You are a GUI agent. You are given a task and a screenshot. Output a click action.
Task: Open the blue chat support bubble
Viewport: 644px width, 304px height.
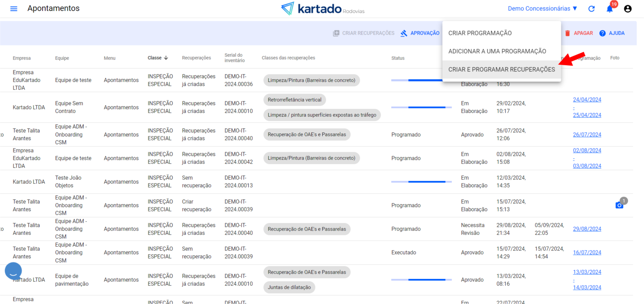13,271
